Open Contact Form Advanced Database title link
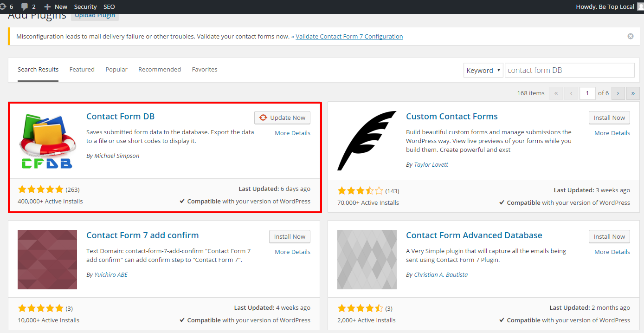Viewport: 644px width, 333px height. (x=474, y=235)
